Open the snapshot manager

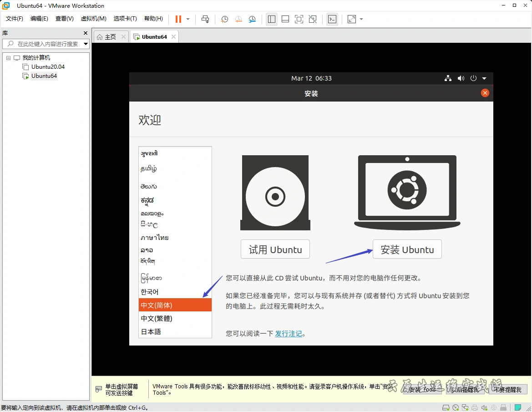pyautogui.click(x=252, y=19)
